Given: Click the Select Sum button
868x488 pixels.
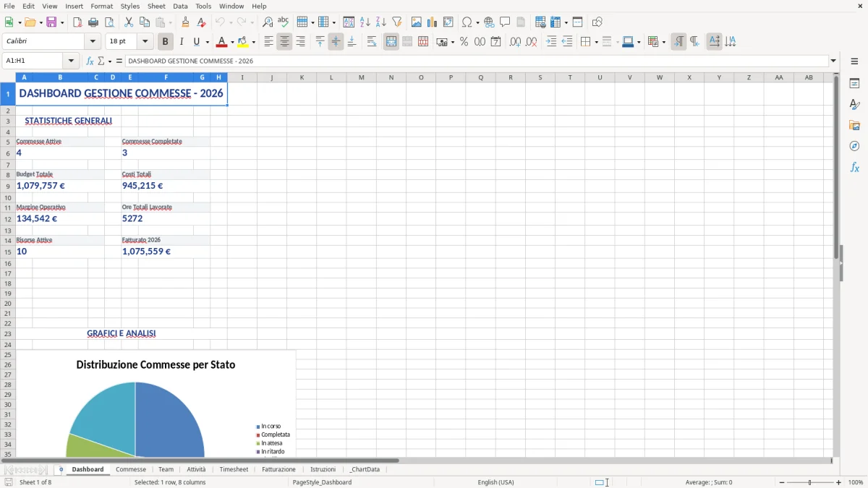Looking at the screenshot, I should click(100, 61).
